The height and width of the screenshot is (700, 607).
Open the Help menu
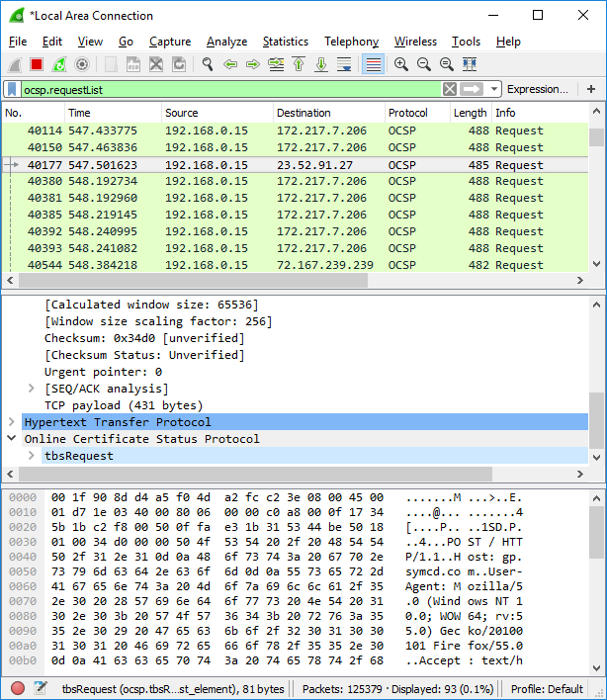pyautogui.click(x=508, y=42)
